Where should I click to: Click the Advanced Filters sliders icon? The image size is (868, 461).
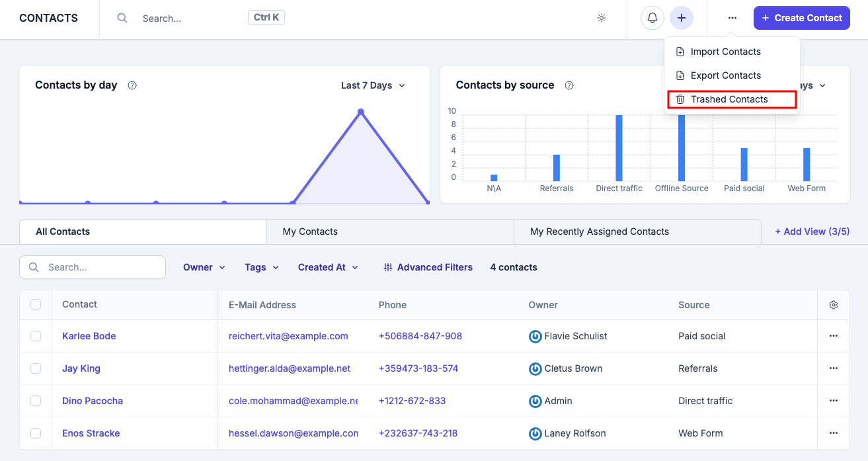point(388,267)
